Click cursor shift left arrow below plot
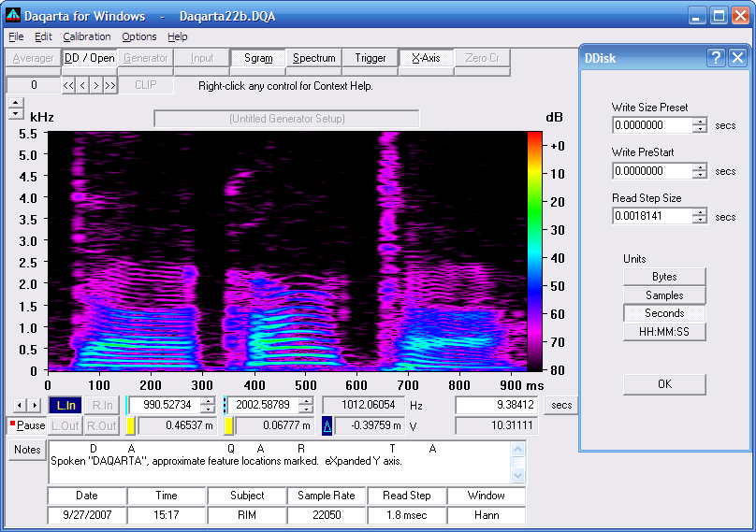Screen dimensions: 756x532 [20, 405]
